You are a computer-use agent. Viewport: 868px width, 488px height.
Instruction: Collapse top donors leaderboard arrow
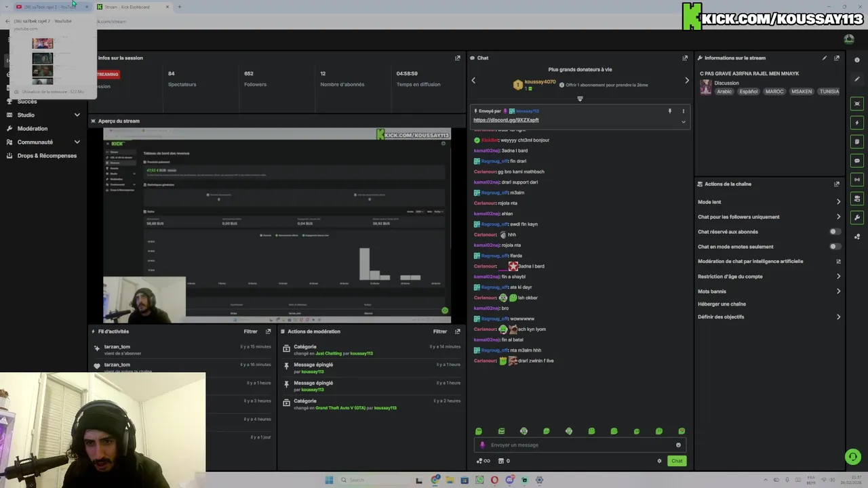[580, 99]
